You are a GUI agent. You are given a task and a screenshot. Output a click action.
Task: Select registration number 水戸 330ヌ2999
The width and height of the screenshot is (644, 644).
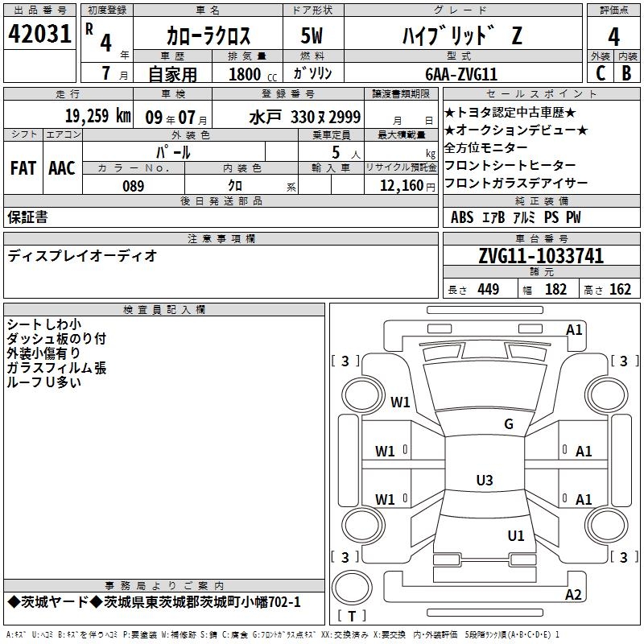point(304,116)
